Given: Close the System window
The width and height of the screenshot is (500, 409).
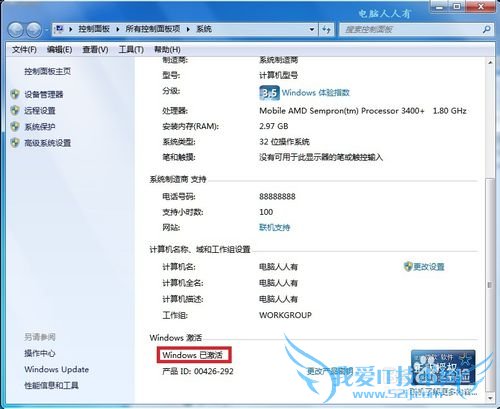Looking at the screenshot, I should [x=481, y=7].
